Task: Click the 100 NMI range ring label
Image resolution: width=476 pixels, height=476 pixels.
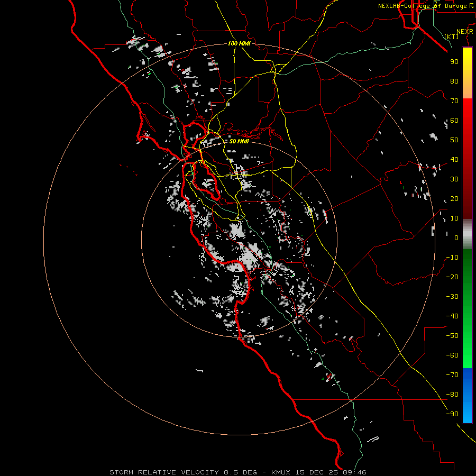Action: pyautogui.click(x=239, y=43)
